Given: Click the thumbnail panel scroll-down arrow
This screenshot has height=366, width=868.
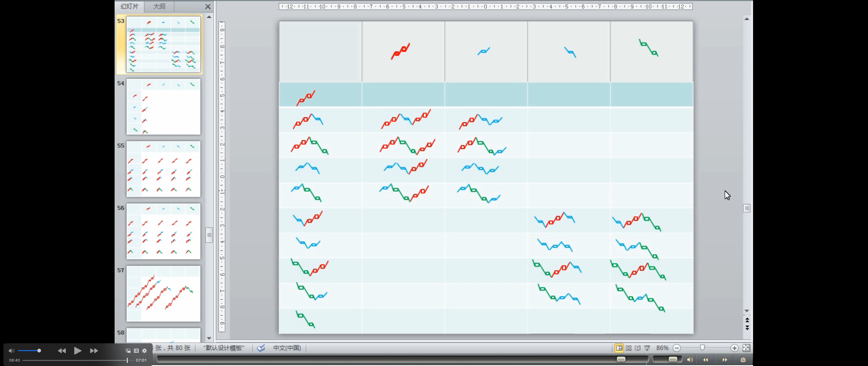Looking at the screenshot, I should click(x=209, y=338).
